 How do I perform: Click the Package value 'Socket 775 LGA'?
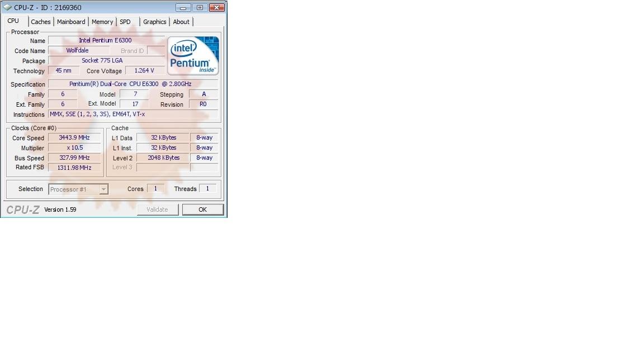tap(106, 60)
